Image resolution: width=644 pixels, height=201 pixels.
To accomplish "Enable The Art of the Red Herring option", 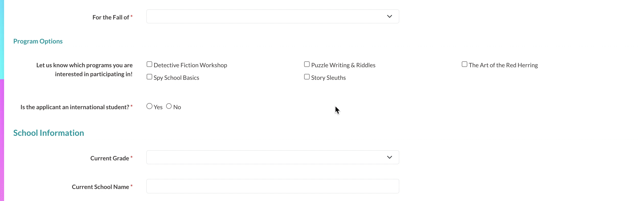I will point(464,64).
